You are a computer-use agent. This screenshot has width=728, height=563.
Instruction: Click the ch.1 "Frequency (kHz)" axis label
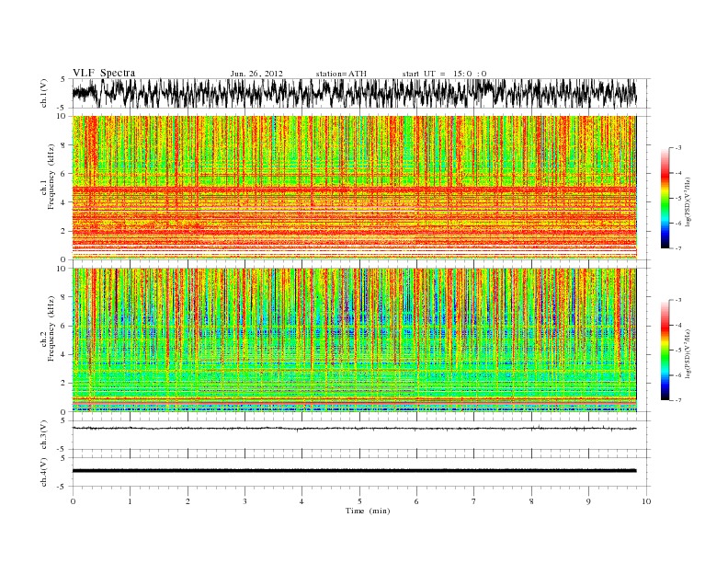[x=51, y=177]
